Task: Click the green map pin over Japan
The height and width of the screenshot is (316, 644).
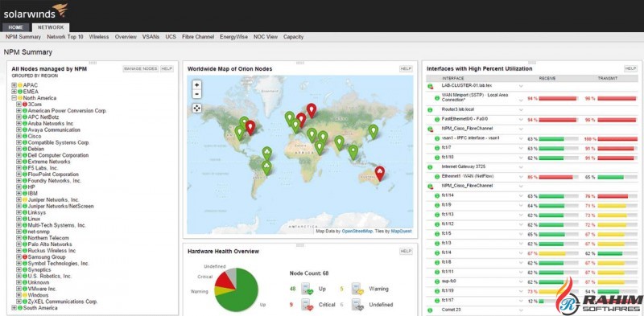Action: pos(373,132)
